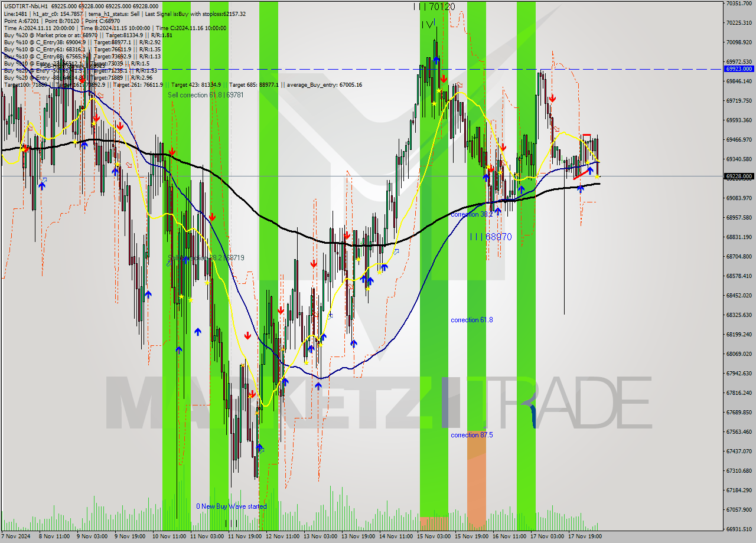Click the 68831.190 price axis value
Viewport: 756px width, 543px height.
pos(739,237)
